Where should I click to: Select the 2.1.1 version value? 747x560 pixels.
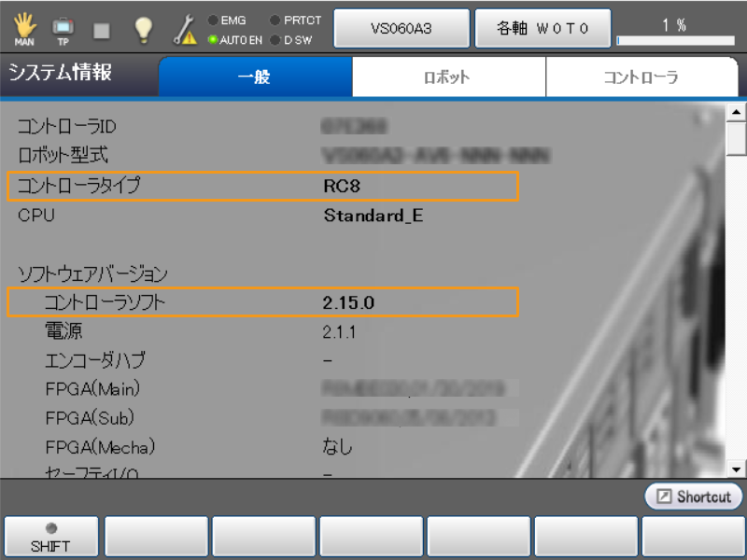pyautogui.click(x=339, y=332)
